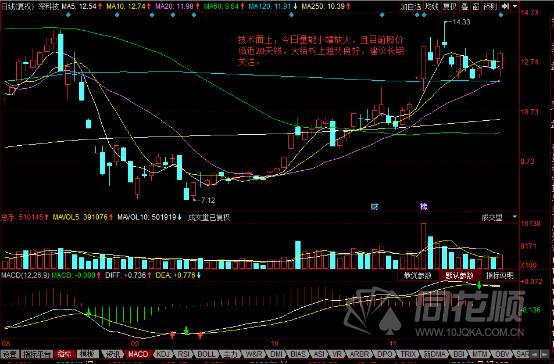
Task: Click the 14.33 high price label
Action: (x=461, y=22)
